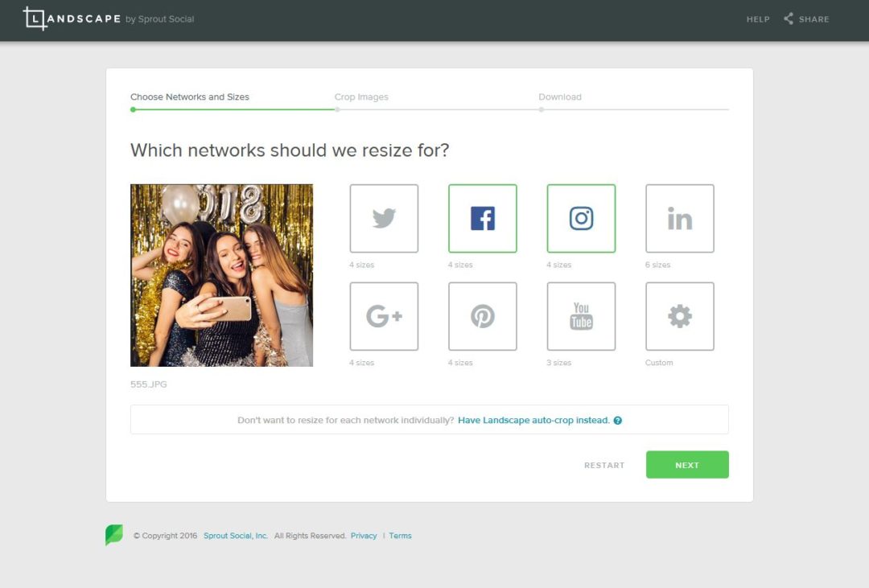Click the '4 sizes' label under Twitter
Image resolution: width=869 pixels, height=588 pixels.
coord(361,265)
